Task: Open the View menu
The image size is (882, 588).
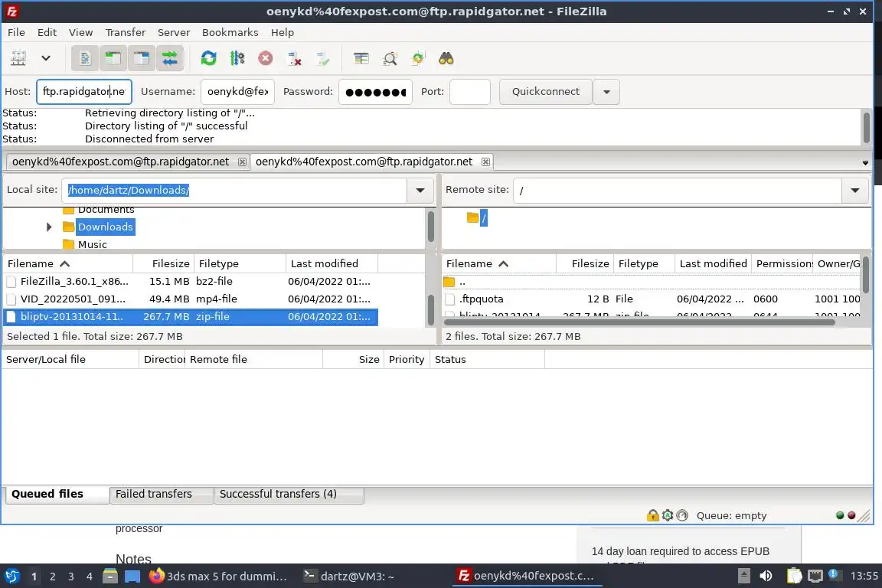Action: pos(80,32)
